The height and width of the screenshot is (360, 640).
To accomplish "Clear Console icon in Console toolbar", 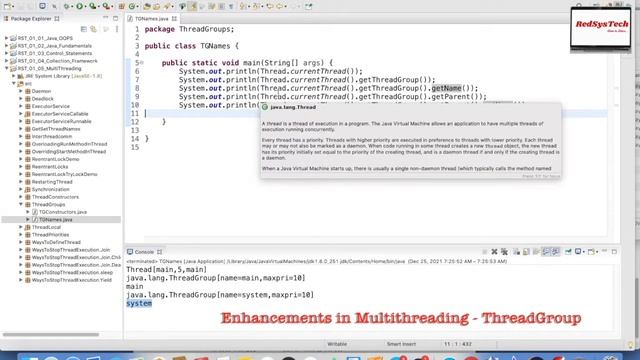I will [x=516, y=252].
